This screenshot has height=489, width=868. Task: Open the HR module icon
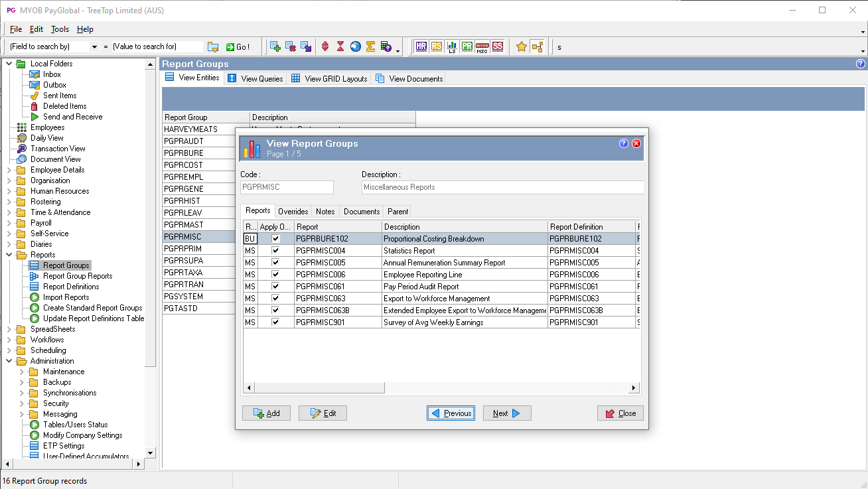coord(421,46)
